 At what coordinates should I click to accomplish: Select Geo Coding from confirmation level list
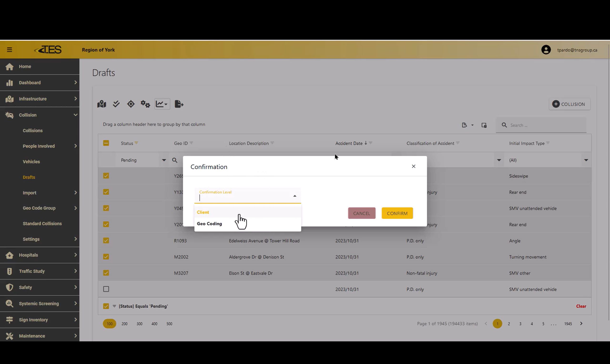[209, 223]
